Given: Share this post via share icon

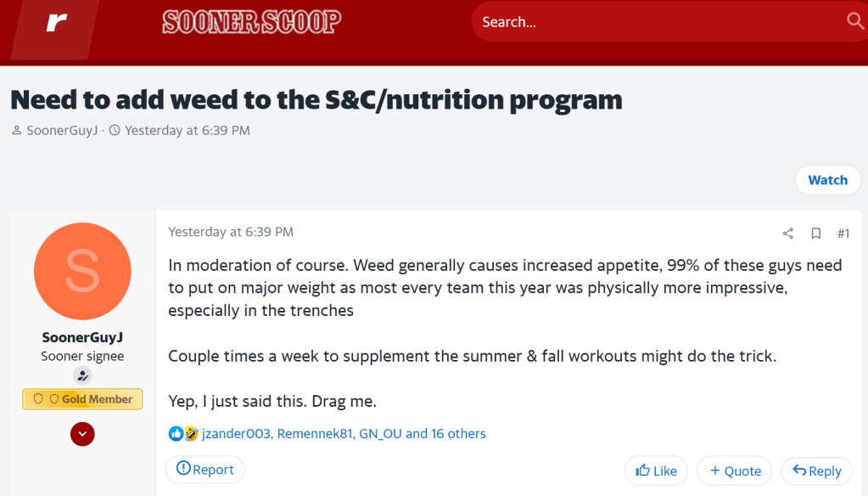Looking at the screenshot, I should point(788,234).
